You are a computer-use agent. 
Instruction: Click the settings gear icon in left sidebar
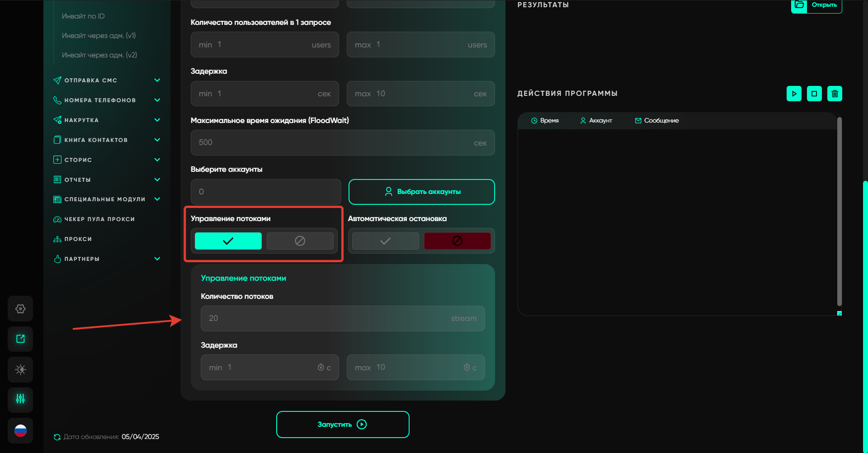(x=20, y=309)
